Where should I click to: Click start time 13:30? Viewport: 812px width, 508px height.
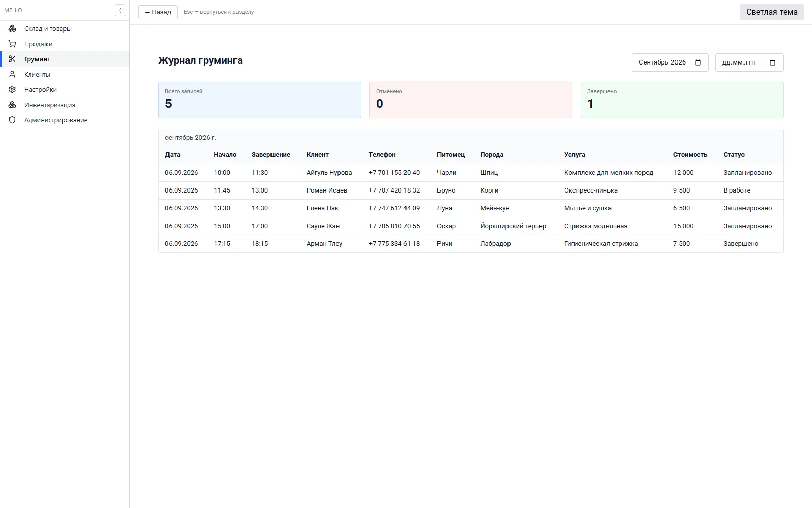(222, 208)
